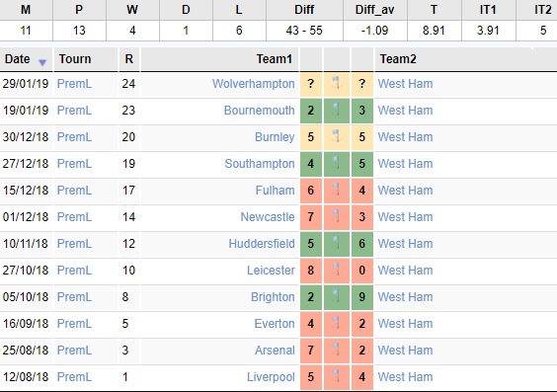The height and width of the screenshot is (392, 557).
Task: Click the flag icon in Bournemouth row
Action: click(x=337, y=110)
